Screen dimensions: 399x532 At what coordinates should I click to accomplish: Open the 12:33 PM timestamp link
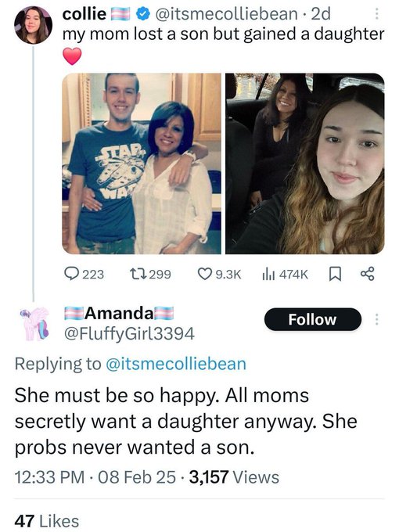point(49,477)
